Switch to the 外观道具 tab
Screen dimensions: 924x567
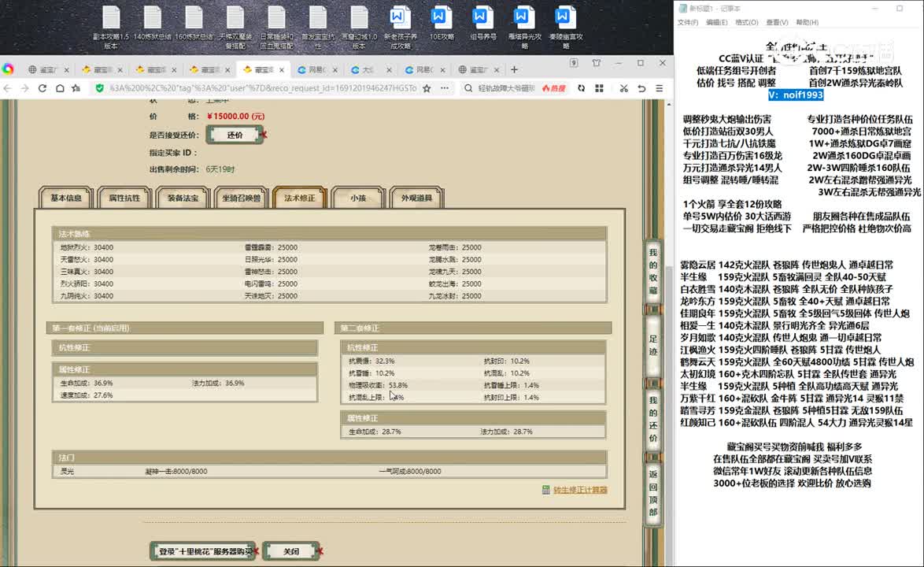[x=416, y=198]
